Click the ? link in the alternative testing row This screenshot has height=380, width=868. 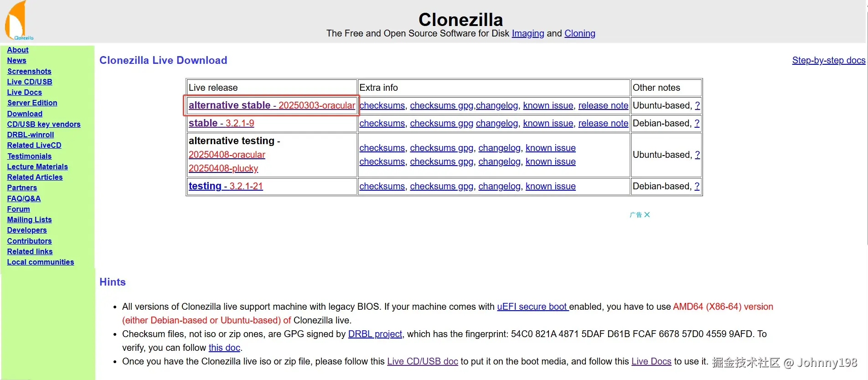coord(697,155)
